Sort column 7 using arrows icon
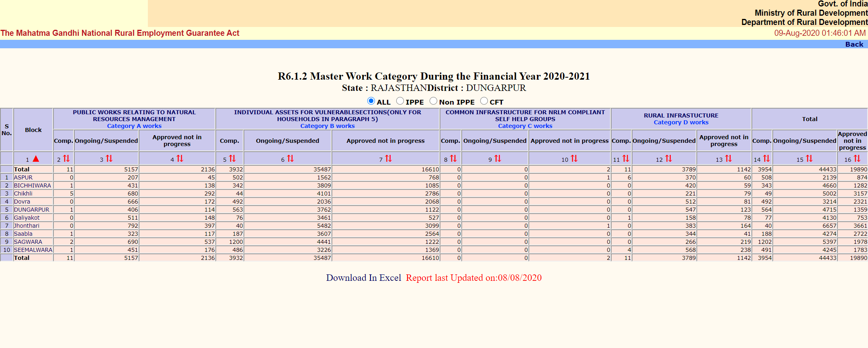Viewport: 868px width, 348px height. 388,159
